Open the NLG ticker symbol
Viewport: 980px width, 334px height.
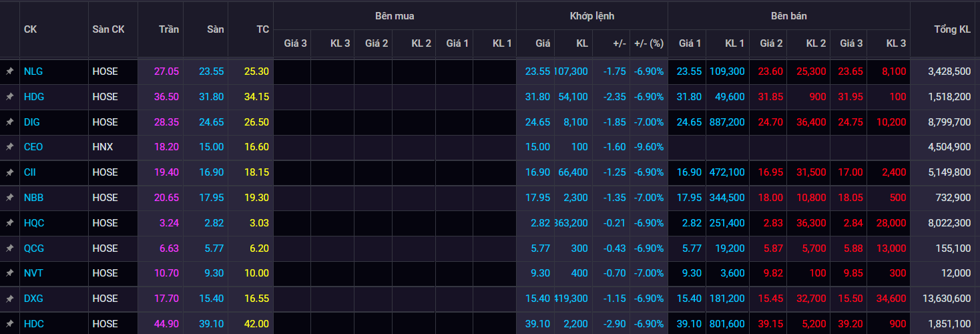pos(33,71)
